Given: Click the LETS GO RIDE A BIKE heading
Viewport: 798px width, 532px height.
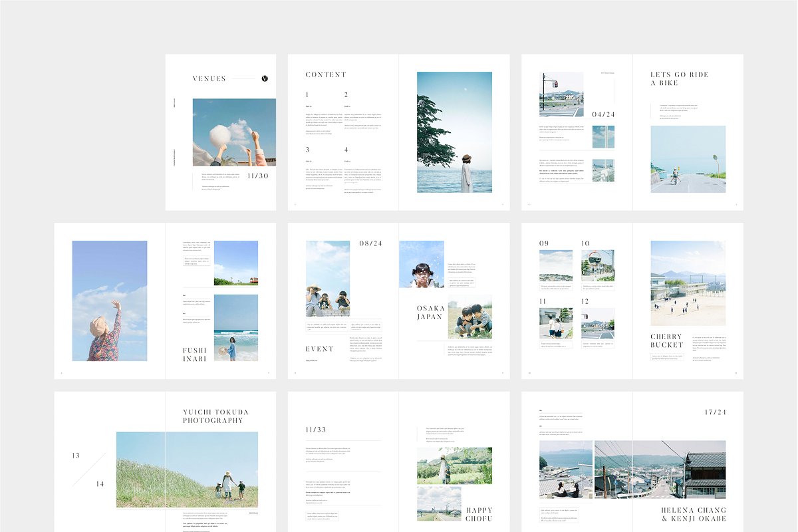Looking at the screenshot, I should [679, 78].
